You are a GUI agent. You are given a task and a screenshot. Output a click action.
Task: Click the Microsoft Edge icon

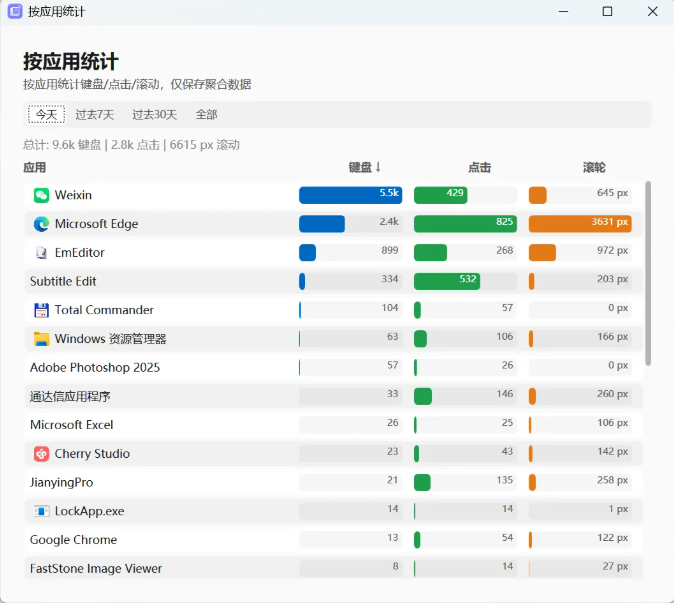click(41, 224)
